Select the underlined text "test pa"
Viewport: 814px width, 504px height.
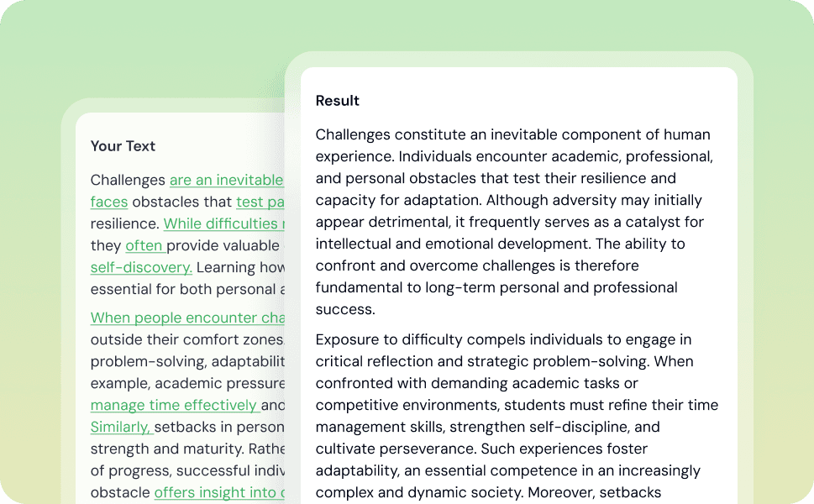(x=260, y=202)
